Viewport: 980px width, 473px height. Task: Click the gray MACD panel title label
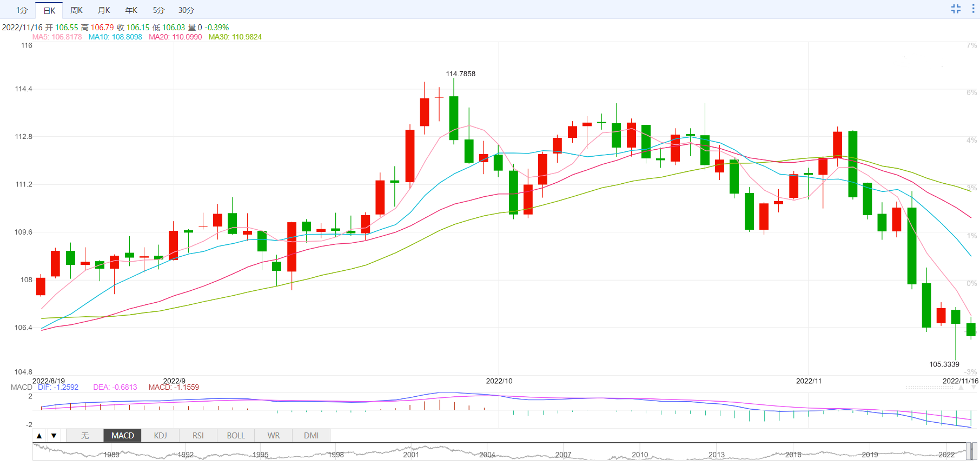(22, 387)
